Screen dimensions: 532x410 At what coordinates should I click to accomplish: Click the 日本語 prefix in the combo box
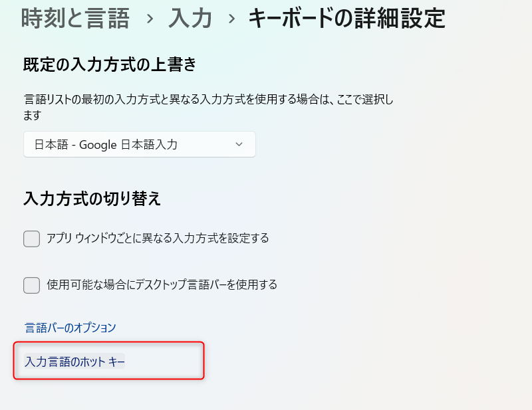click(51, 145)
